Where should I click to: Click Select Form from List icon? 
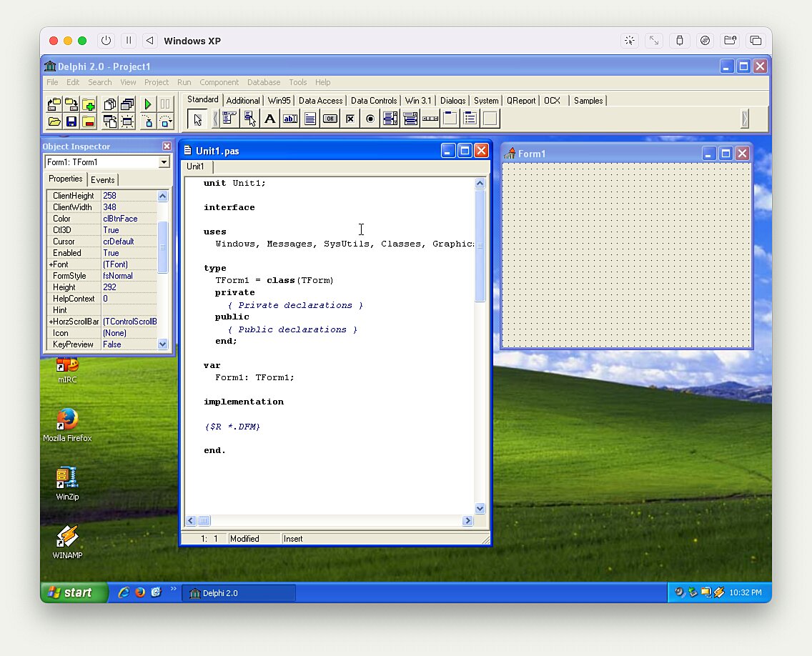127,104
